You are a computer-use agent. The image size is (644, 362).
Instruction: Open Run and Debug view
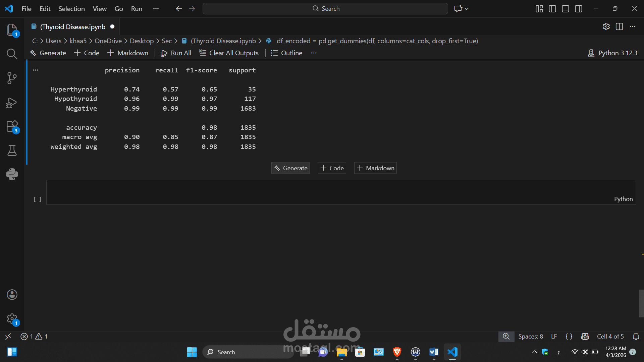(12, 103)
